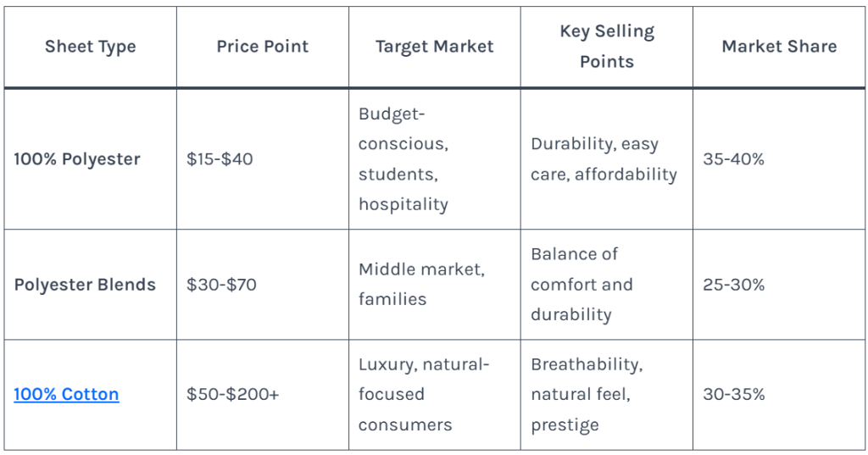Click the Price Point column header
The image size is (868, 455).
[x=263, y=47]
